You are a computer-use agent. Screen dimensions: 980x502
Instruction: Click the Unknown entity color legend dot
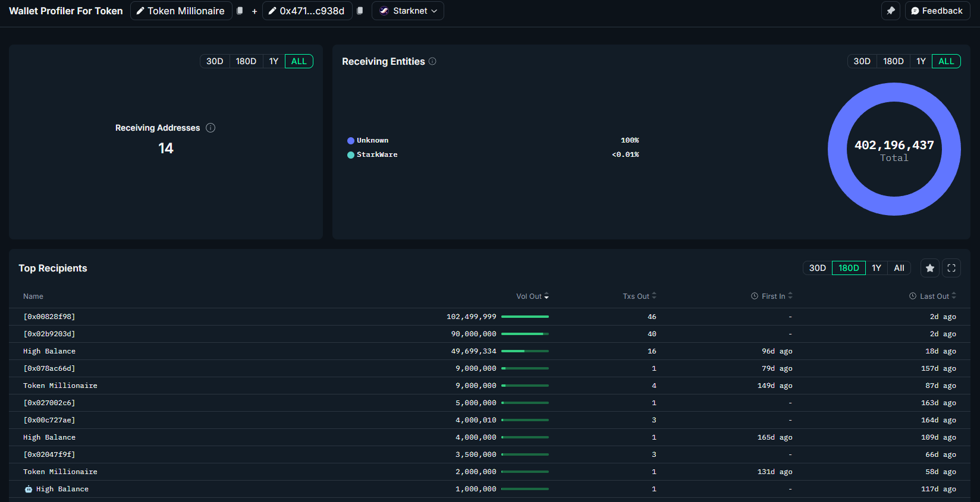click(x=351, y=141)
